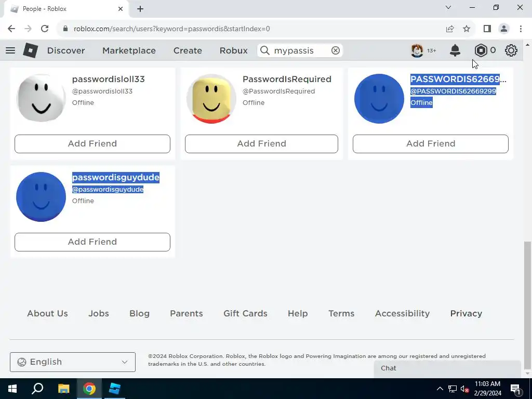Open Help footer link
Viewport: 532px width, 399px height.
point(298,313)
